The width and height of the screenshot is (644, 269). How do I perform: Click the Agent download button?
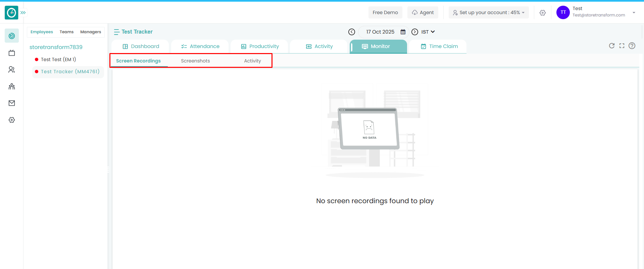coord(423,12)
